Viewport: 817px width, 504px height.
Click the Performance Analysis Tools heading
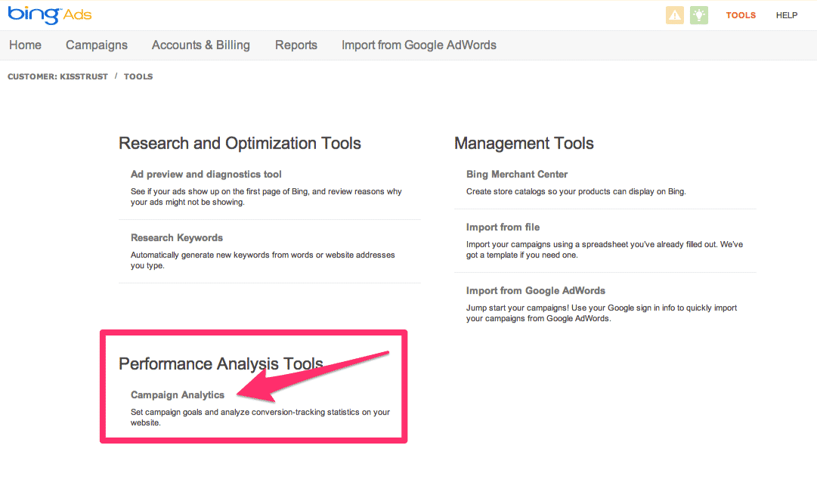221,363
